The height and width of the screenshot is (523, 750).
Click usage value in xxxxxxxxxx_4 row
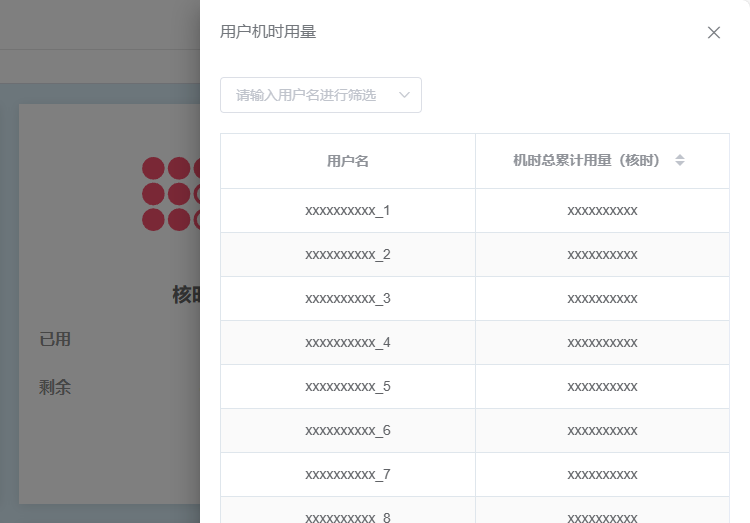tap(602, 343)
